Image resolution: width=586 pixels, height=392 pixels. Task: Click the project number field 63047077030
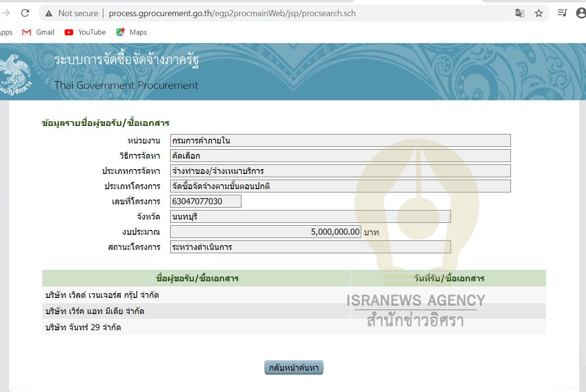tap(205, 201)
